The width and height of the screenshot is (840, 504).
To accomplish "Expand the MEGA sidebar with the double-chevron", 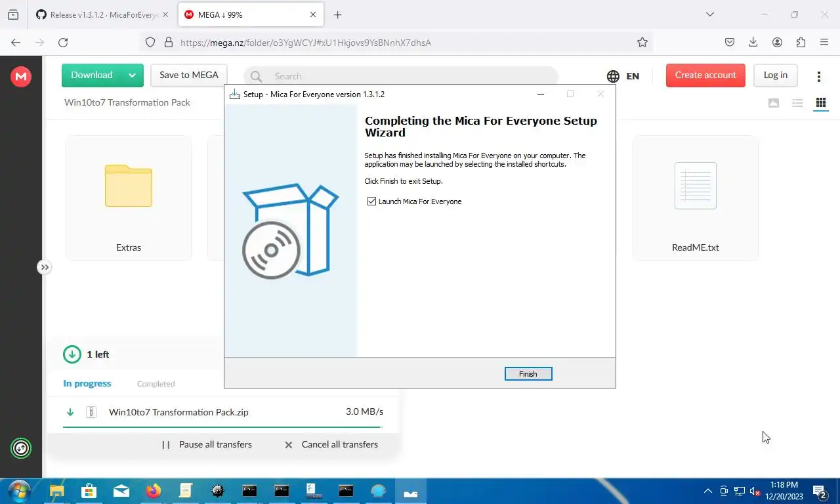I will [44, 267].
